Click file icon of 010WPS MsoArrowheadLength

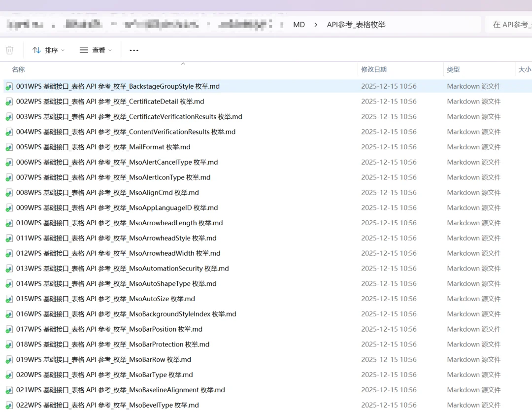(x=9, y=223)
